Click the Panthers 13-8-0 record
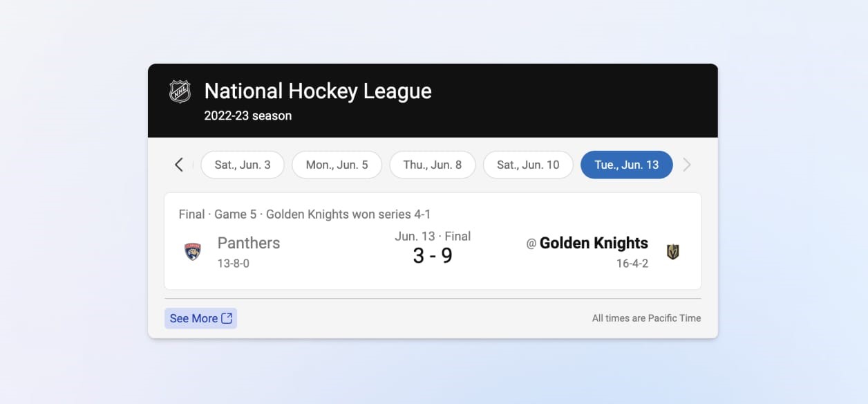868x404 pixels. click(x=234, y=264)
